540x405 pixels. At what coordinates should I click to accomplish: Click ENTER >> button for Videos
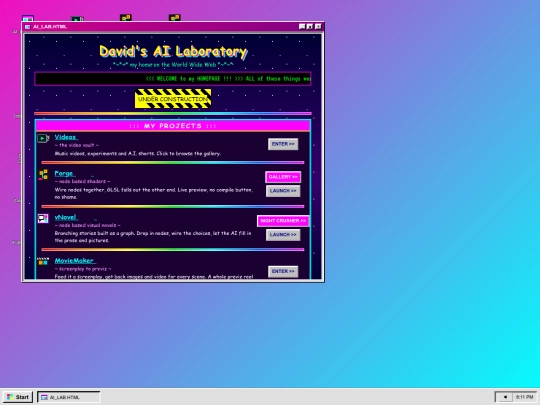(283, 144)
